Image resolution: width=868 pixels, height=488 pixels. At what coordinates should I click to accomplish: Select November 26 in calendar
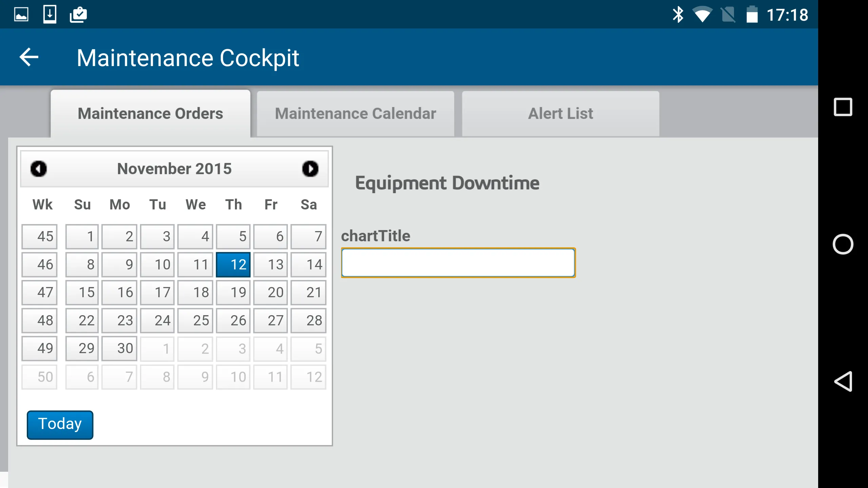click(x=233, y=321)
